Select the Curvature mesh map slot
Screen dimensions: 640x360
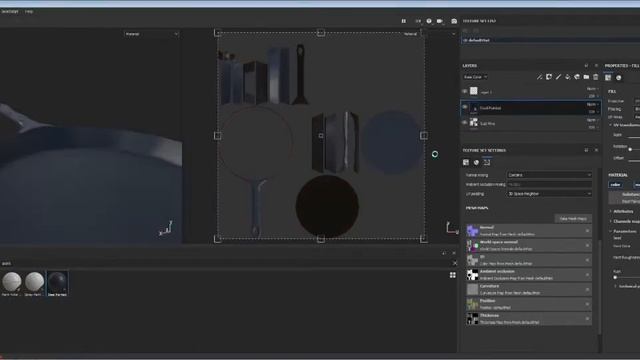point(529,289)
